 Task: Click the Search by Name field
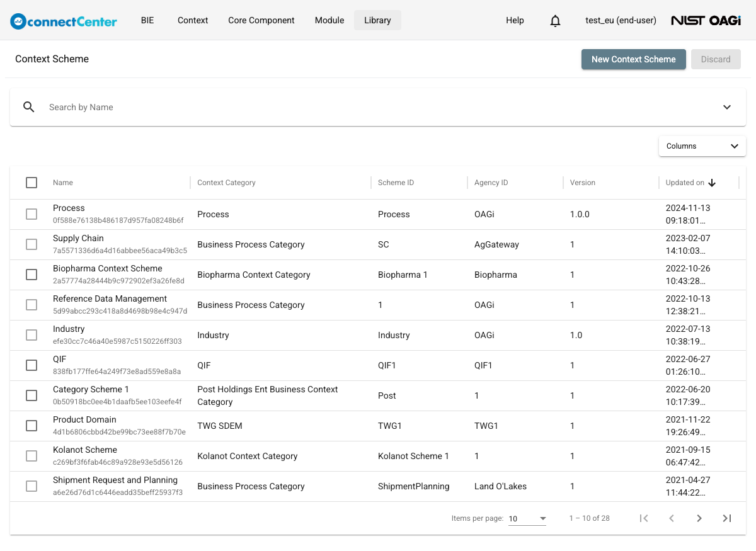coord(378,107)
